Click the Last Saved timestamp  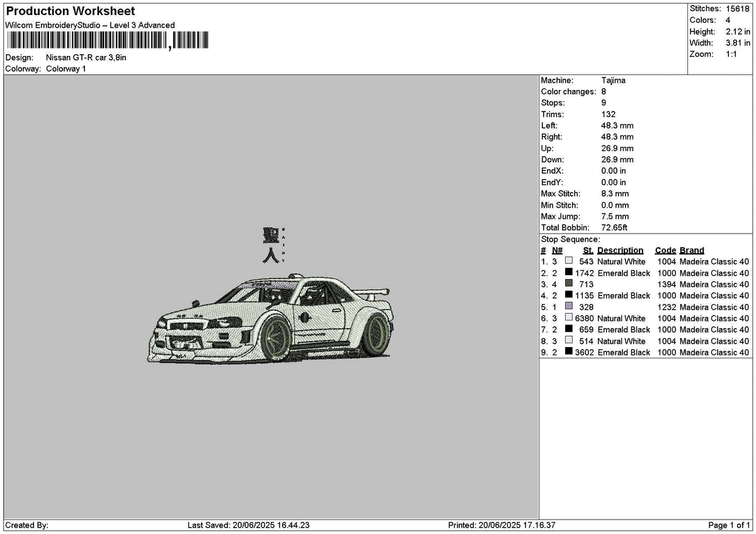point(249,525)
